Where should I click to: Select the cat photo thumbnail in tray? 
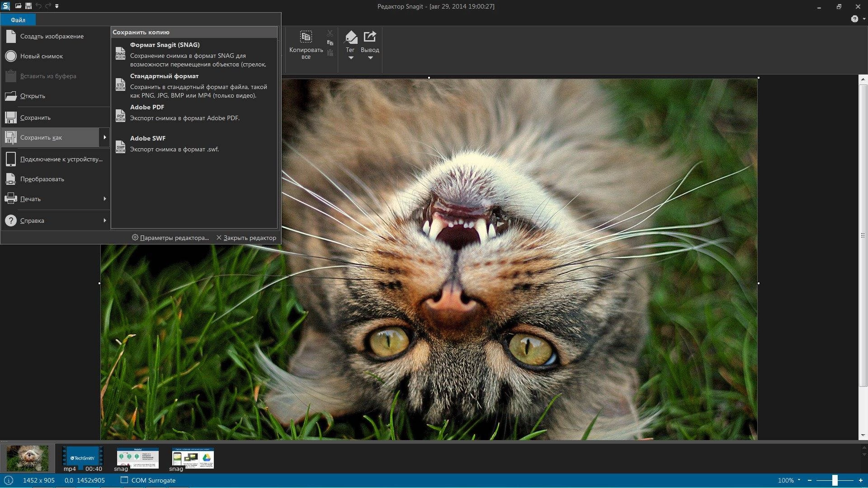click(x=28, y=458)
